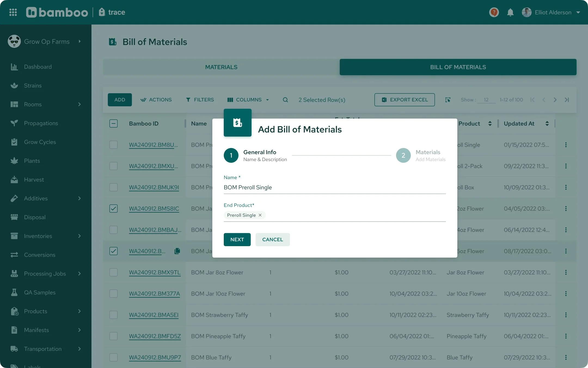Screen dimensions: 588x368
Task: Open row options for BOM Jar 8oz Flower
Action: (566, 272)
